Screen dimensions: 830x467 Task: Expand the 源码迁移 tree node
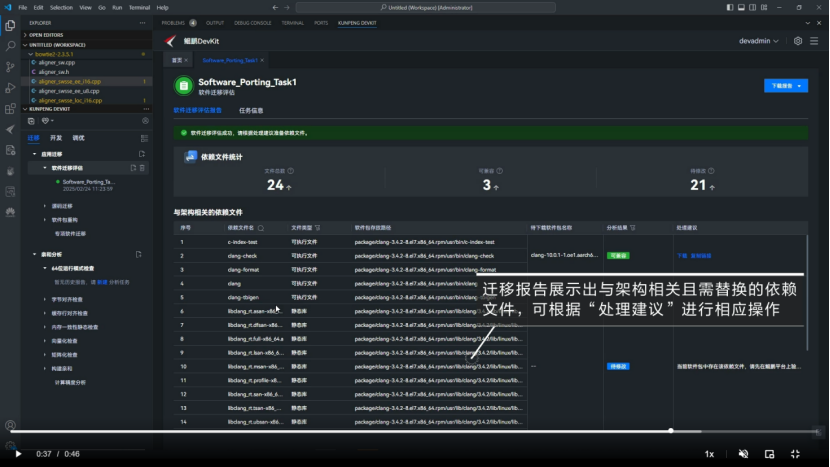[x=44, y=206]
